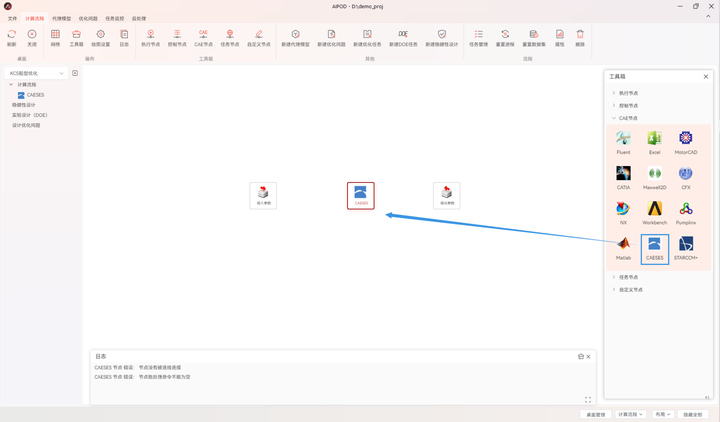Switch to 任务监控 ribbon tab
This screenshot has height=422, width=720.
tap(115, 18)
